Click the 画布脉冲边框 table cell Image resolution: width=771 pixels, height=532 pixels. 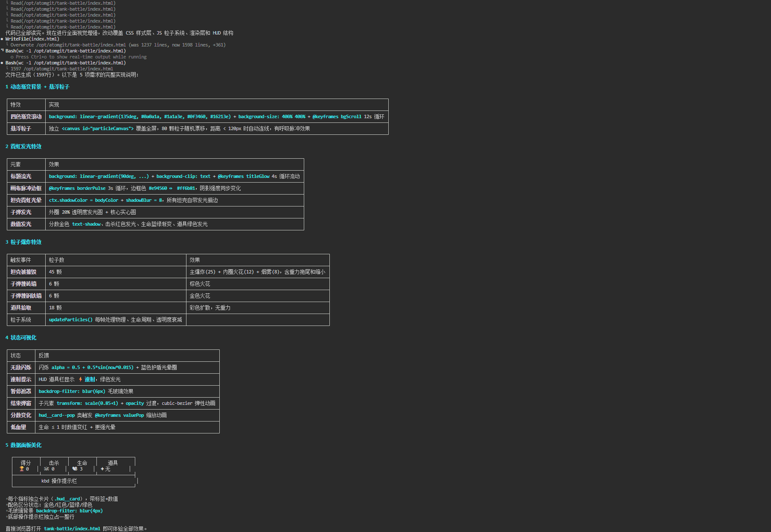click(26, 188)
